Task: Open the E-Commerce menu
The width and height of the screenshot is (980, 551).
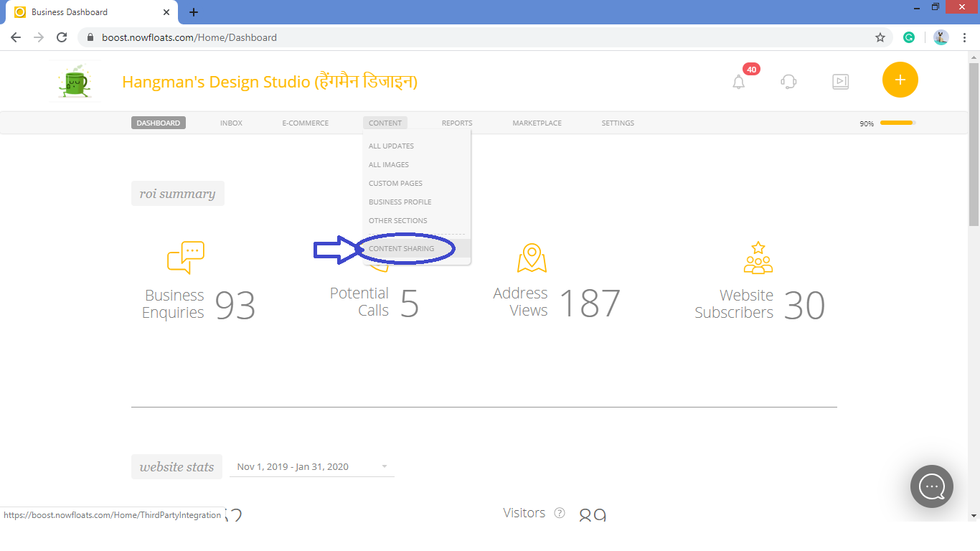Action: (x=306, y=123)
